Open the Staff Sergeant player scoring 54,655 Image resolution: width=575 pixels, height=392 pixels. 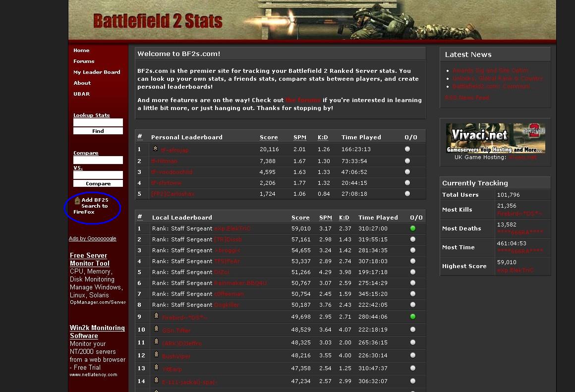(227, 250)
